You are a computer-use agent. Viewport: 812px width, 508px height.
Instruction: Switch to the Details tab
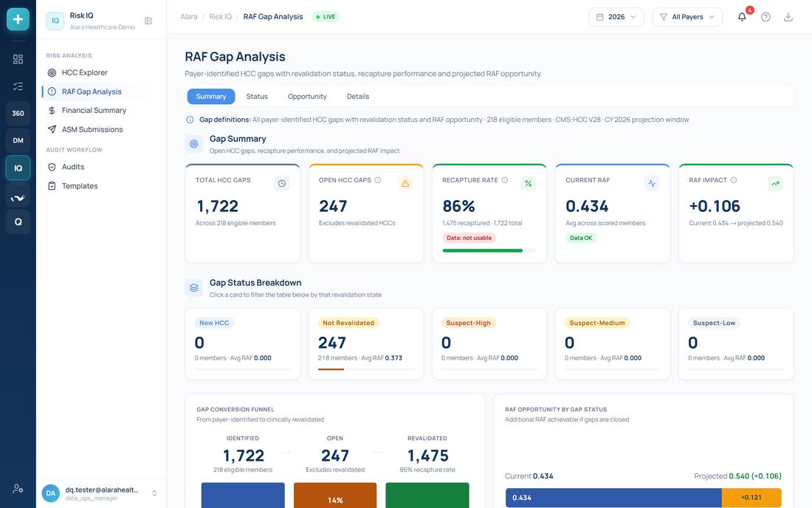[x=358, y=96]
